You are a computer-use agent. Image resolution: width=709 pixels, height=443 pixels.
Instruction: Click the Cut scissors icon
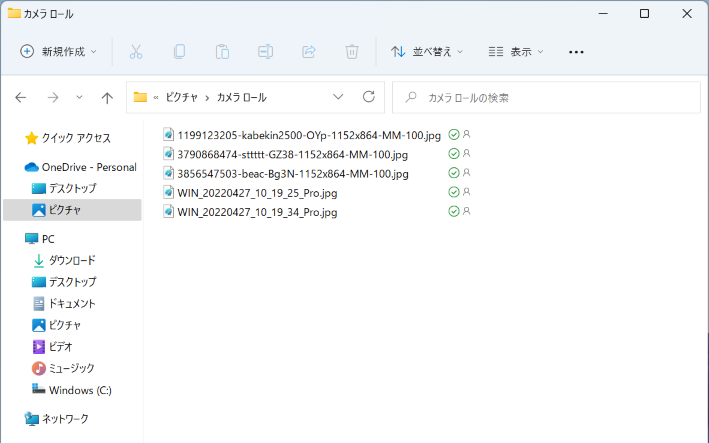(136, 52)
